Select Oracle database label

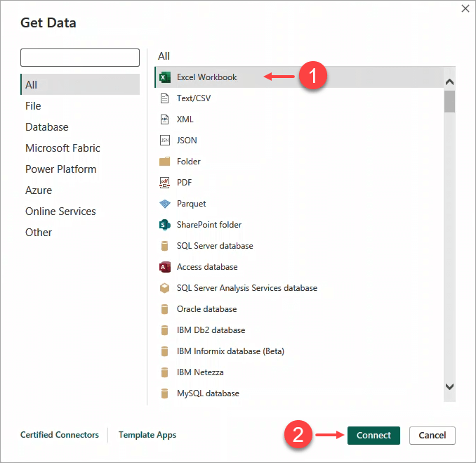(x=206, y=309)
